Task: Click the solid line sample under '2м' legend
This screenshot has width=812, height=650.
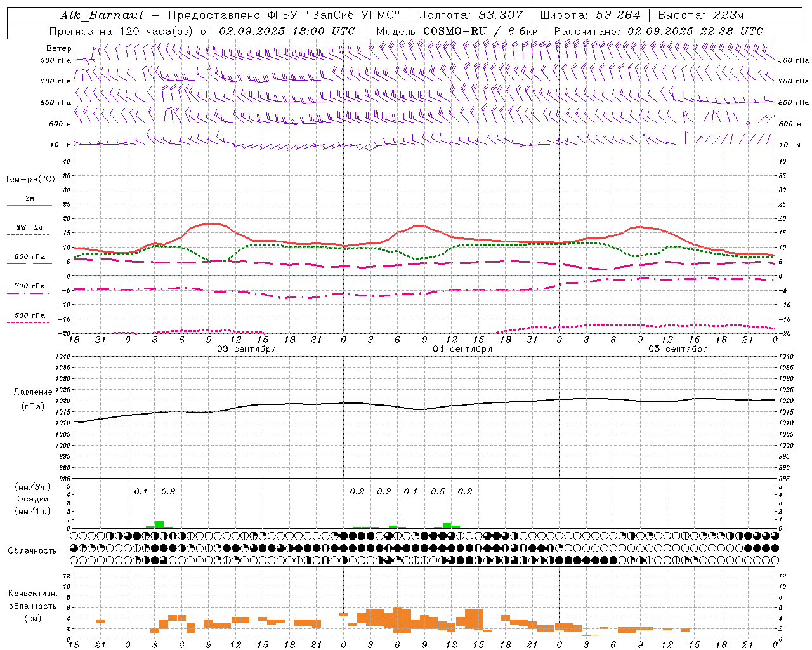Action: 29,205
